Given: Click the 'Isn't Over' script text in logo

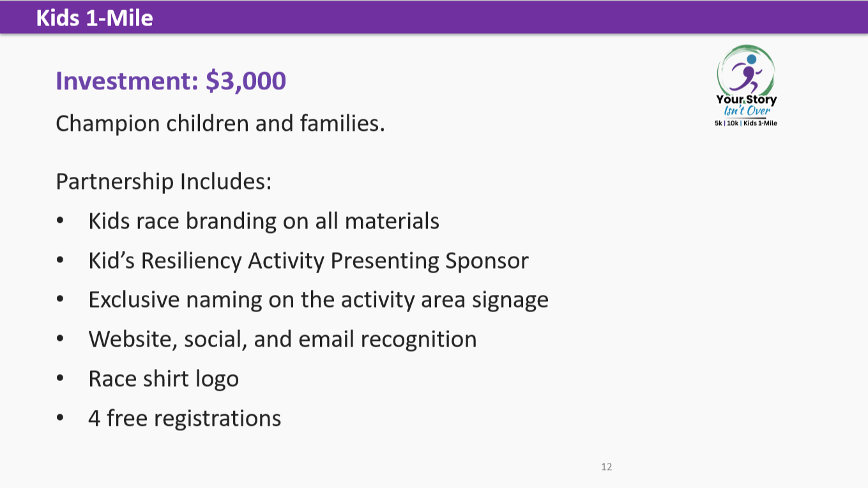Looking at the screenshot, I should click(x=747, y=110).
